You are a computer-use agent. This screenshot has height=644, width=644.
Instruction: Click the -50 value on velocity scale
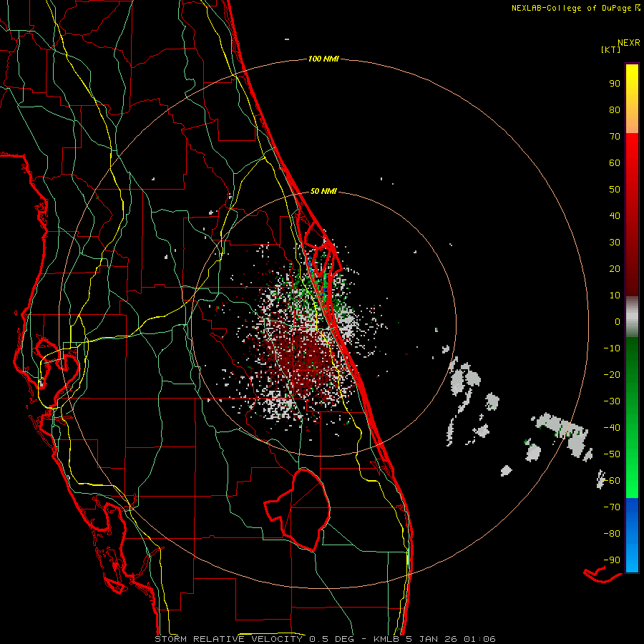coord(612,454)
